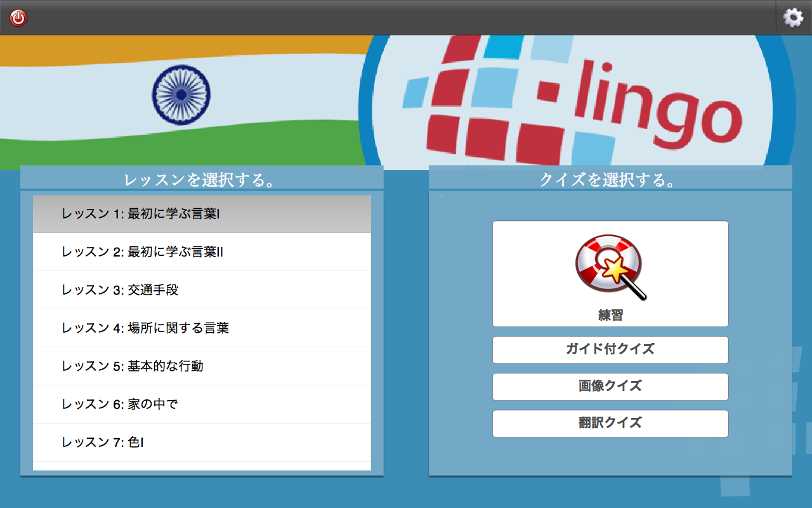Select レッスン 6: 家の中で
The image size is (812, 508).
coord(202,404)
